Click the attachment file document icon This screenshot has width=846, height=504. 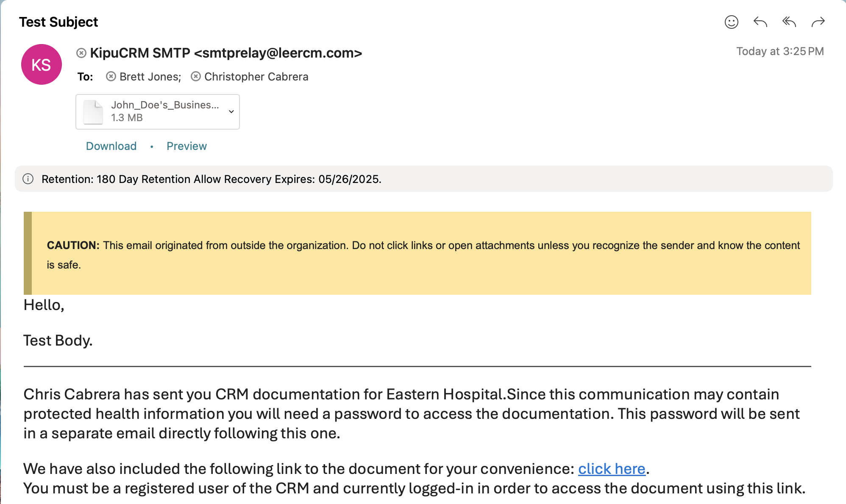coord(93,112)
